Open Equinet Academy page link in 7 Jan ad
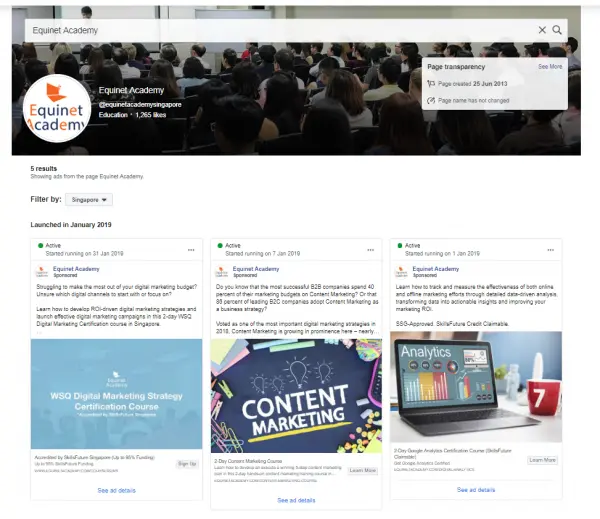 point(256,269)
